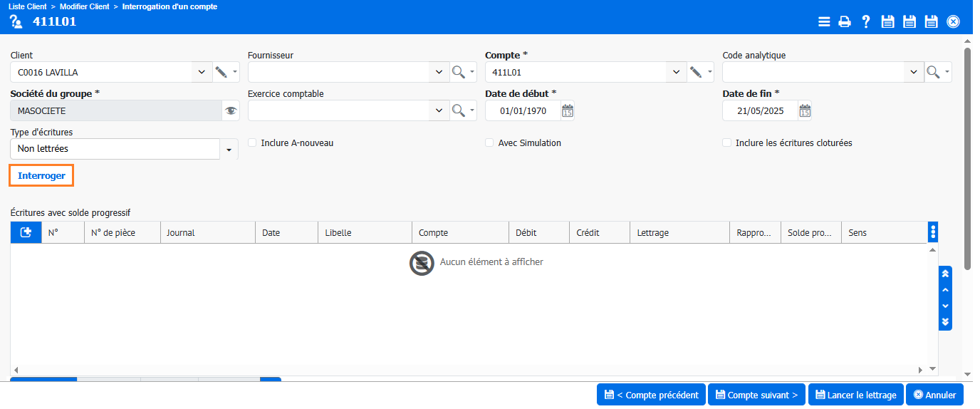The image size is (980, 409).
Task: Open help with the question mark icon
Action: [x=866, y=22]
